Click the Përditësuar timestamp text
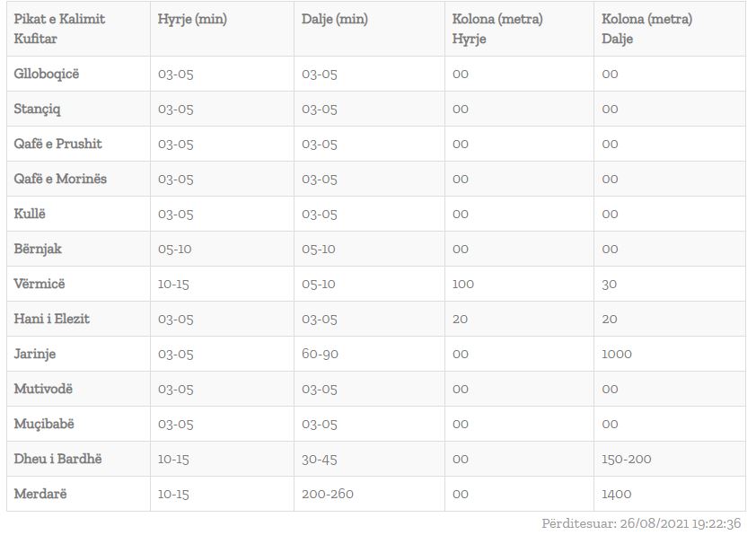The width and height of the screenshot is (756, 535). pos(641,523)
